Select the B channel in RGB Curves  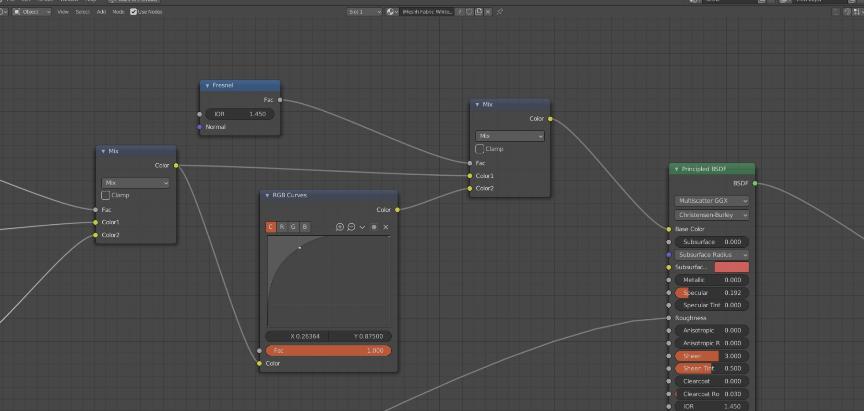point(305,227)
